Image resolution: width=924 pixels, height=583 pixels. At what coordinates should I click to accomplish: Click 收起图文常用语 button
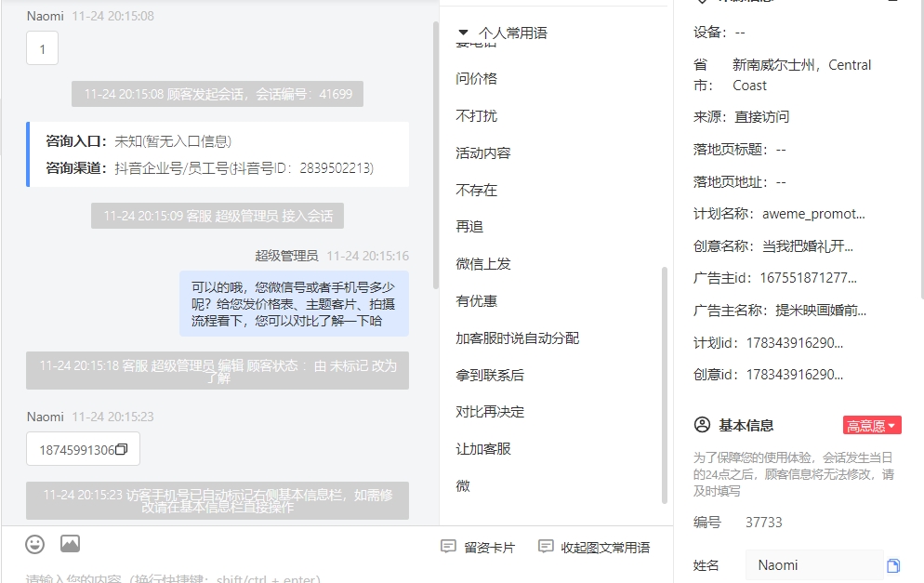[594, 547]
